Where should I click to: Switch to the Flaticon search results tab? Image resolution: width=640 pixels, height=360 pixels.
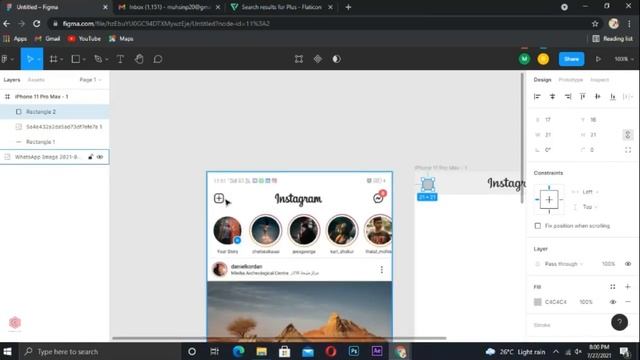pyautogui.click(x=281, y=7)
